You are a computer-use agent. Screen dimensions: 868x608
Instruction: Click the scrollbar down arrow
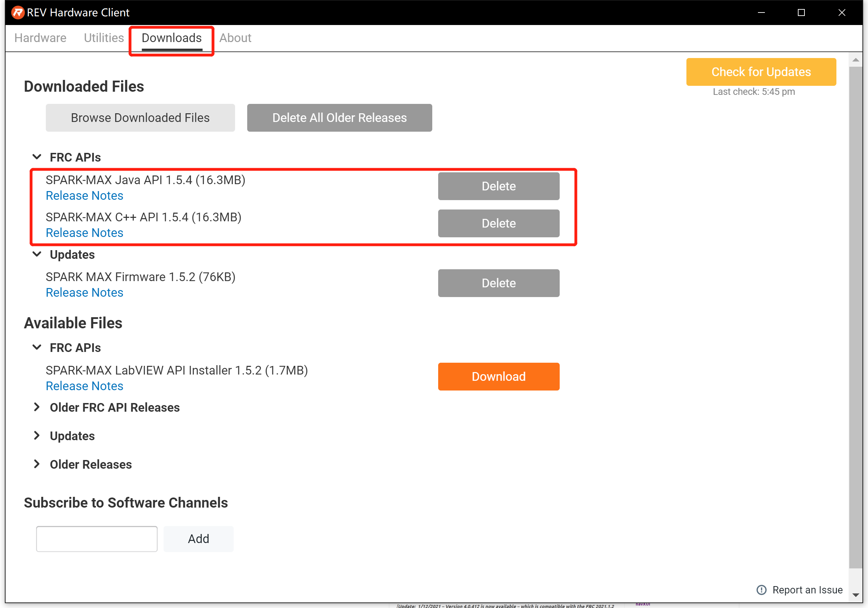point(856,595)
